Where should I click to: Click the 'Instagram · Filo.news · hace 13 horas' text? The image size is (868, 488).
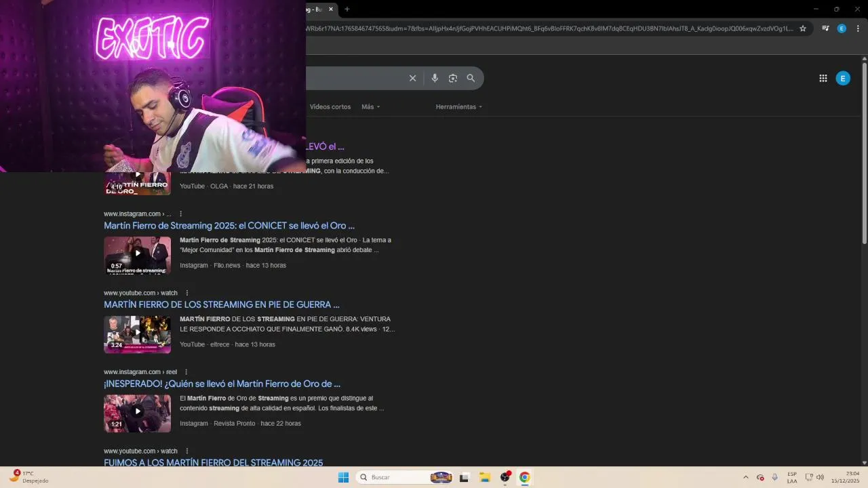coord(233,266)
